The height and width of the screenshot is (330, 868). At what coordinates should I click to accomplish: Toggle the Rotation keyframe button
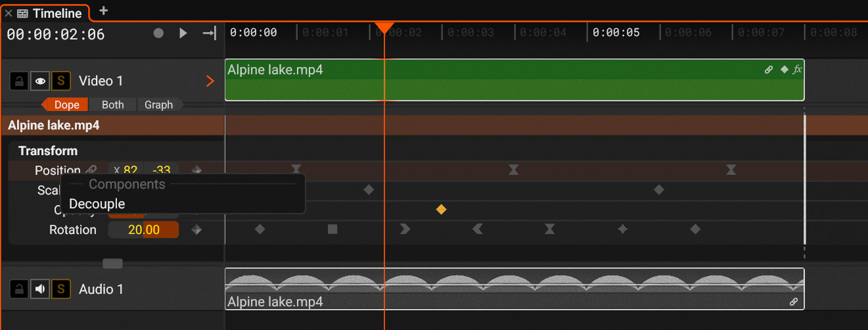(x=196, y=229)
